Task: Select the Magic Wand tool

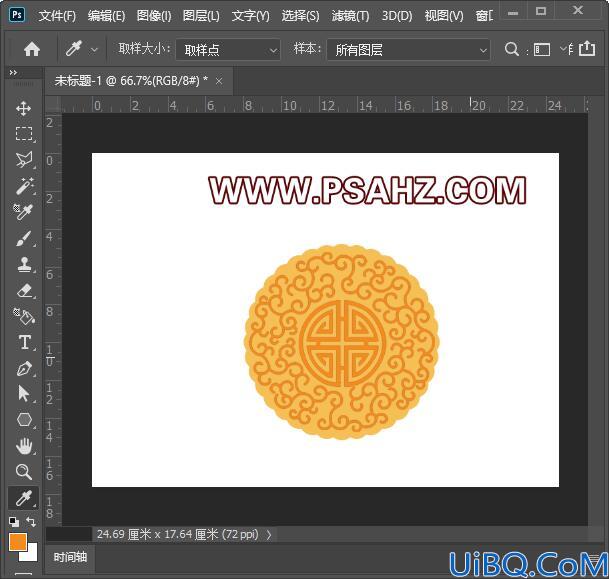Action: 24,186
